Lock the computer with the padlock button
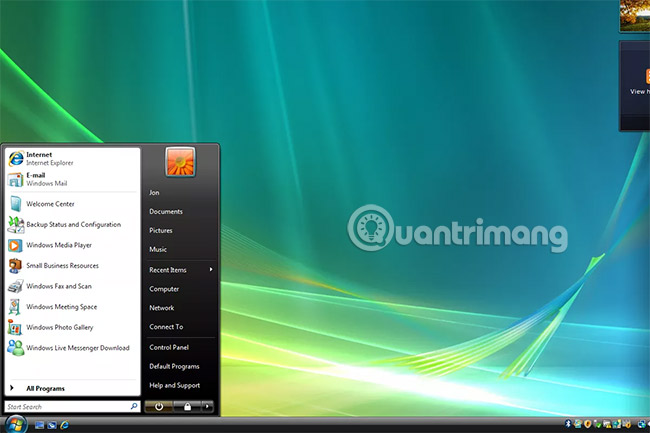This screenshot has height=433, width=650. 187,407
